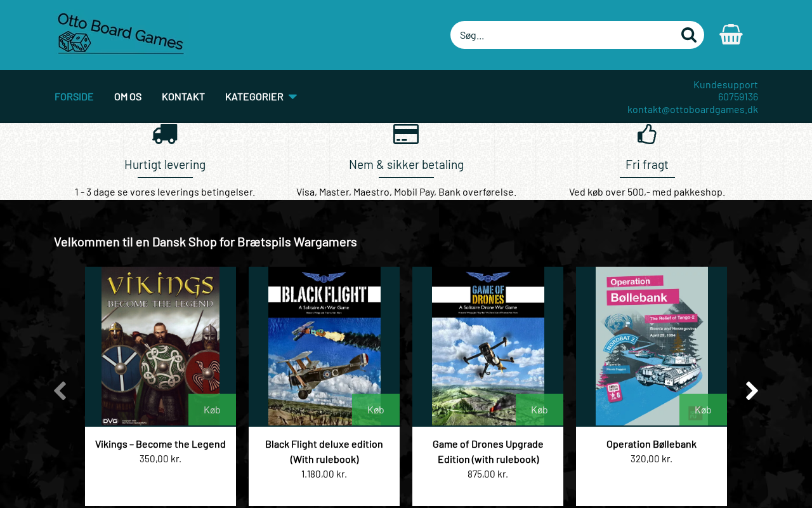Viewport: 812px width, 508px height.
Task: Click the thumbs-up free shipping icon
Action: [x=647, y=134]
